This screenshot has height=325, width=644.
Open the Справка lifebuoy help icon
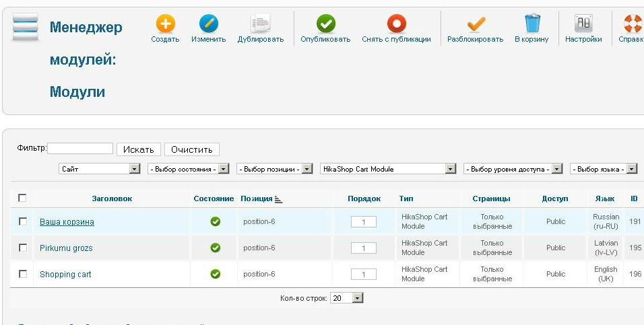(x=633, y=24)
